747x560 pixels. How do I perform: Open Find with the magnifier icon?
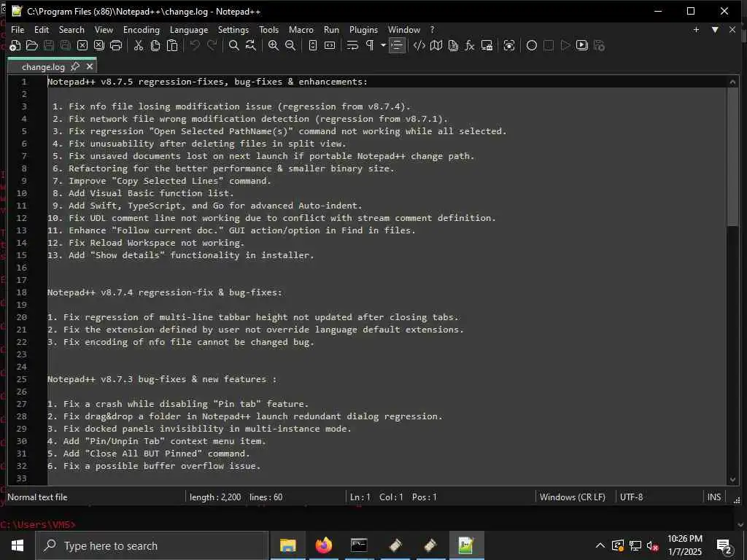point(234,46)
